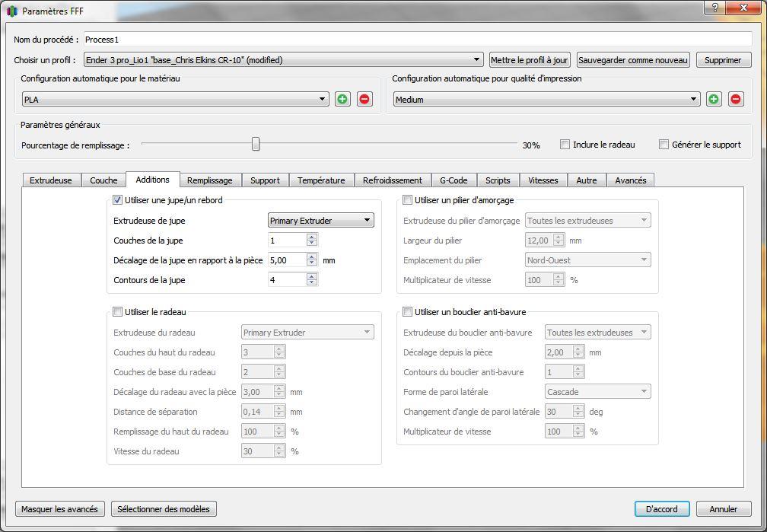Open 'Forme de paroi latérale' Cascade dropdown
The image size is (767, 532).
coord(598,391)
